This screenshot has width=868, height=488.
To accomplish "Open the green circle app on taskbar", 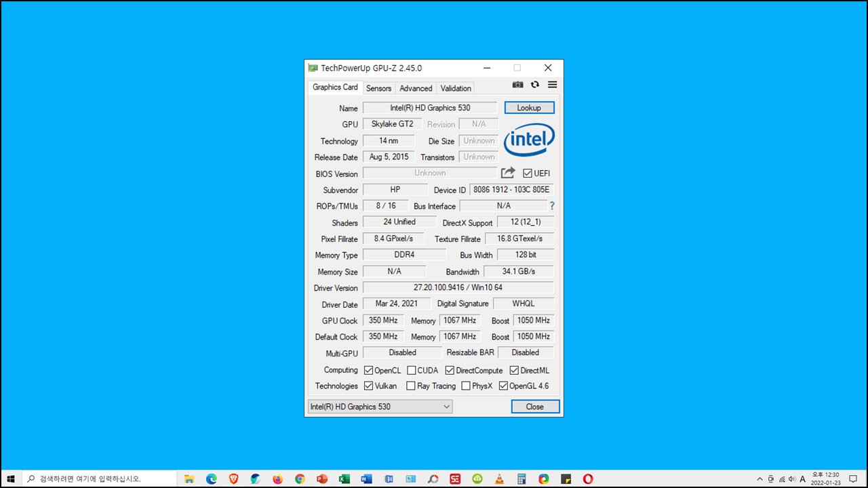I will 477,479.
